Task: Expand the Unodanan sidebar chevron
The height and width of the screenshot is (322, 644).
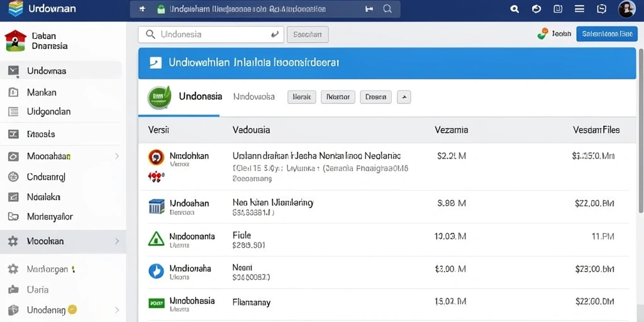Action: pos(117,310)
